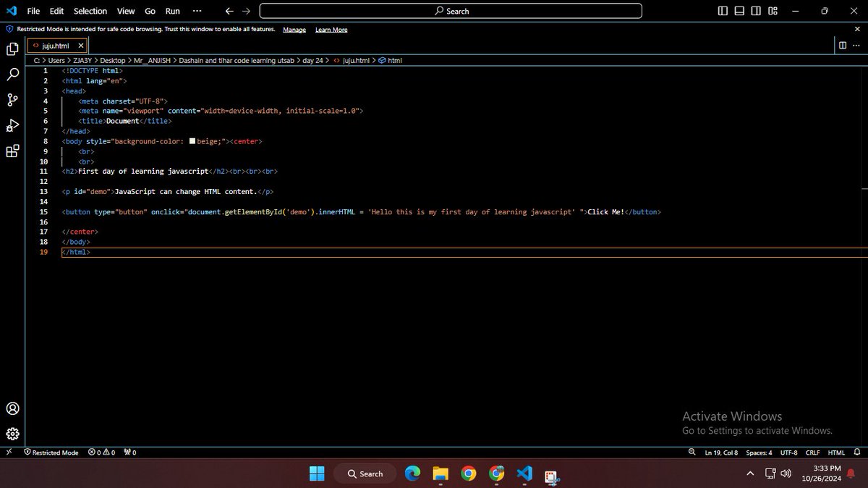Split the editor to the right

point(842,45)
